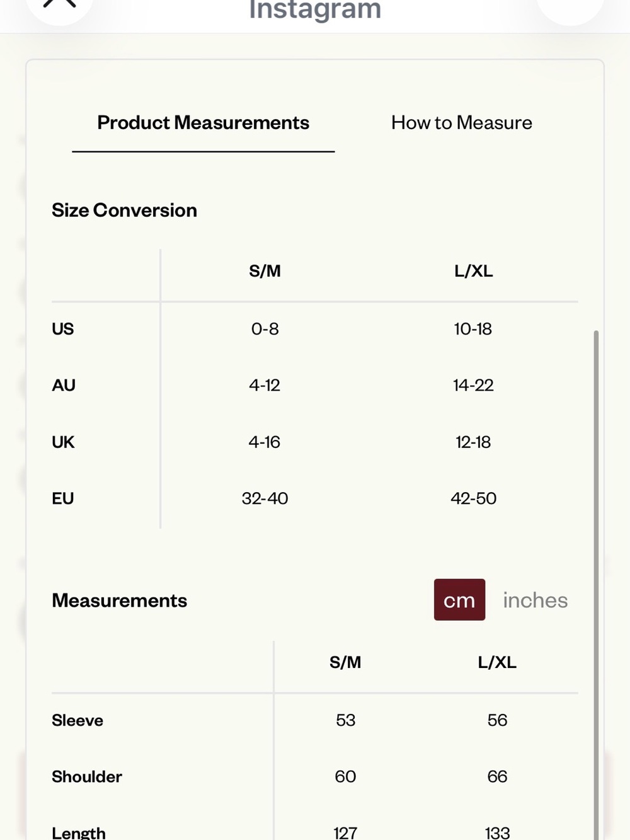Image resolution: width=630 pixels, height=840 pixels.
Task: Select L/XL column header in Size Conversion
Action: tap(473, 271)
